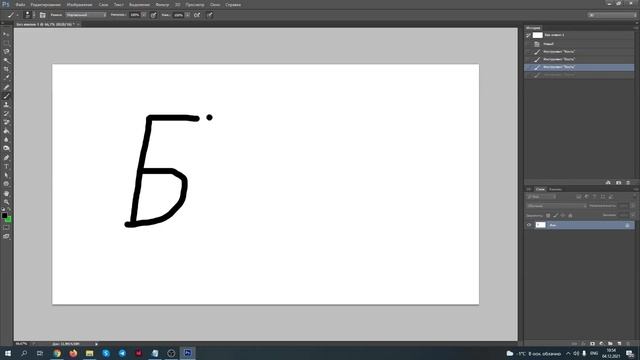This screenshot has height=360, width=640.
Task: Open the Файл menu
Action: pyautogui.click(x=20, y=4)
